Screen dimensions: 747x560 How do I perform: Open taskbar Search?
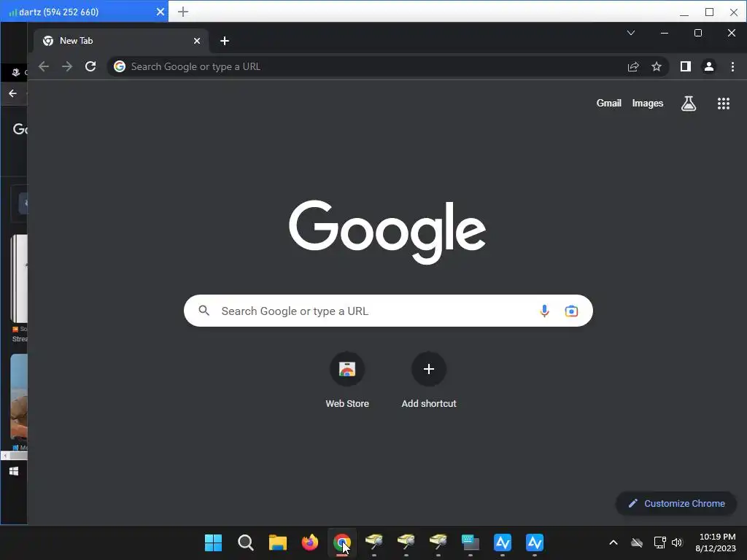245,542
